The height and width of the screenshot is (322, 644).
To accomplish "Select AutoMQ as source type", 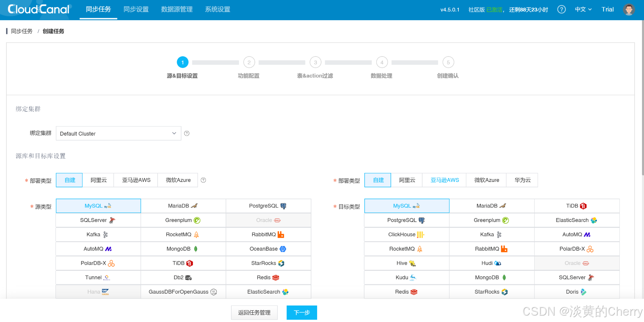I will [98, 249].
